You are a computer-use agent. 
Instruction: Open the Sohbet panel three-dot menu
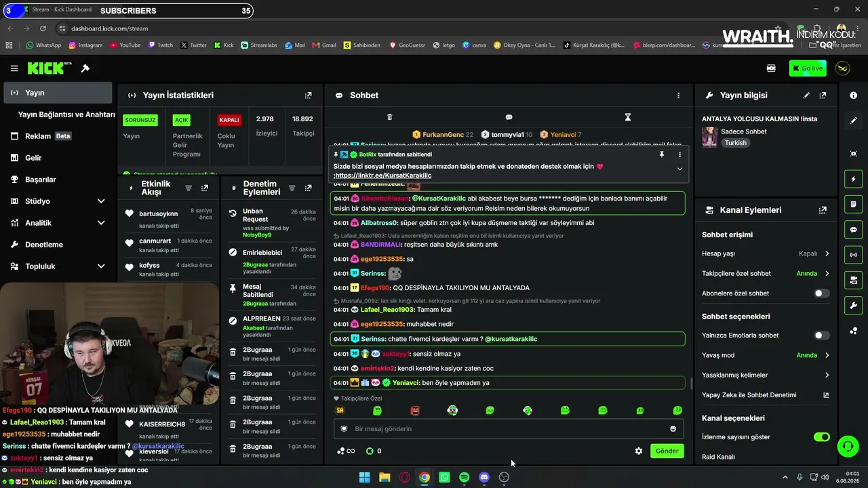pos(678,96)
